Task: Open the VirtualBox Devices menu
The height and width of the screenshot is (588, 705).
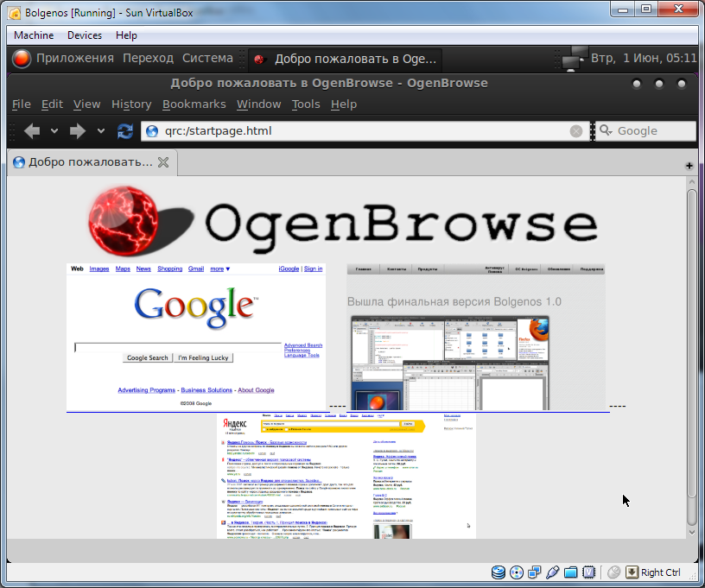Action: [85, 35]
